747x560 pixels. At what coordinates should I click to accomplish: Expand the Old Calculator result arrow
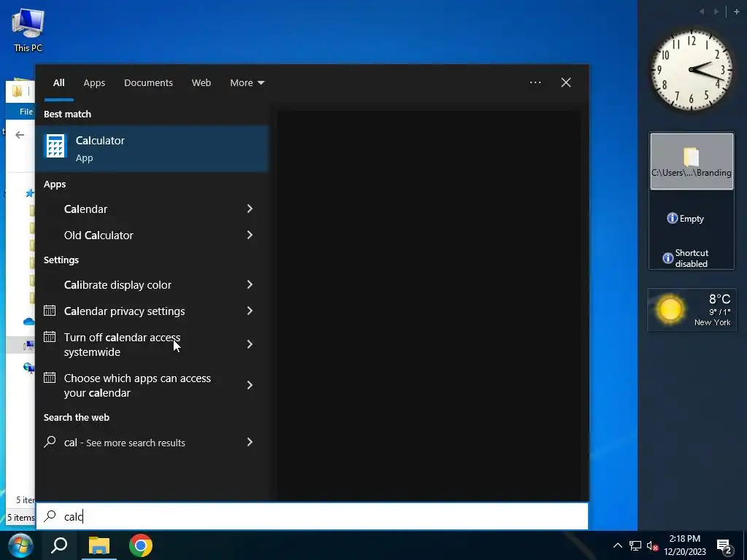click(x=249, y=235)
